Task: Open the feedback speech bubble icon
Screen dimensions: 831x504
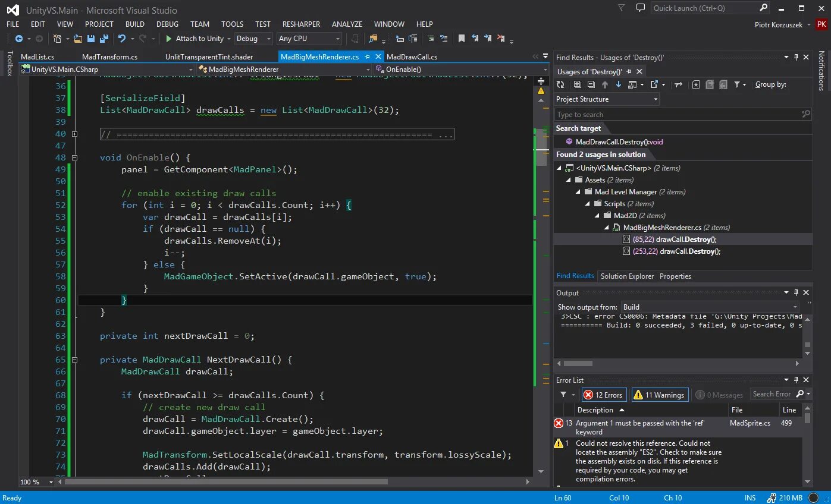Action: [x=641, y=8]
